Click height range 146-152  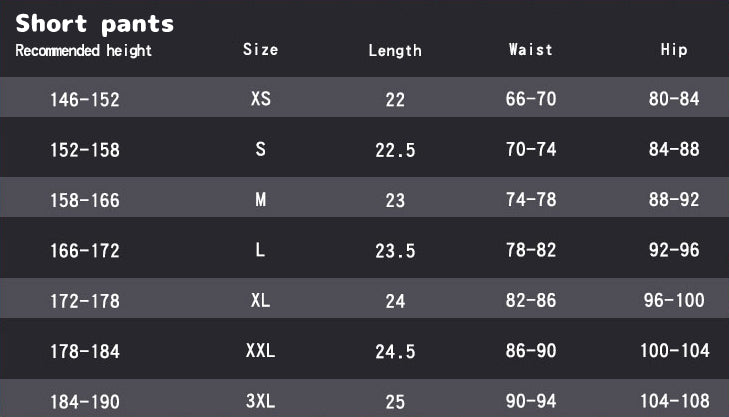pyautogui.click(x=85, y=99)
